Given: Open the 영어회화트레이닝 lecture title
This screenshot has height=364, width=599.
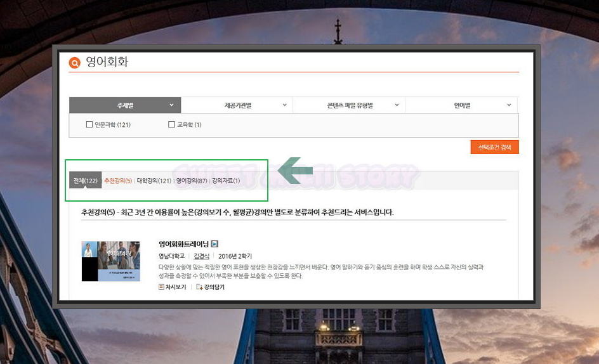Looking at the screenshot, I should point(184,244).
